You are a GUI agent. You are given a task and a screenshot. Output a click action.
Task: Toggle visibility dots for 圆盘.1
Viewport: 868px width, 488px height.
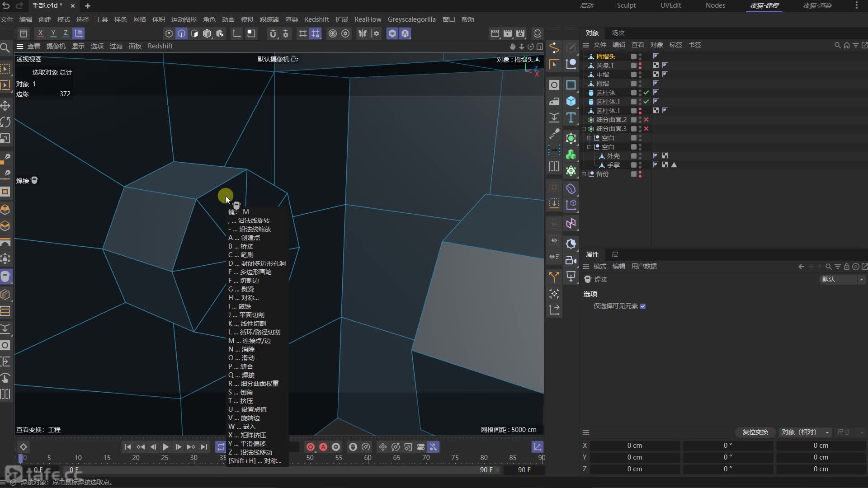pyautogui.click(x=640, y=66)
